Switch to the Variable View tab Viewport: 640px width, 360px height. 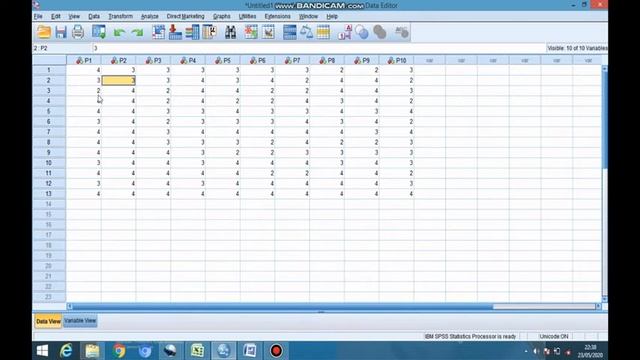pyautogui.click(x=80, y=321)
